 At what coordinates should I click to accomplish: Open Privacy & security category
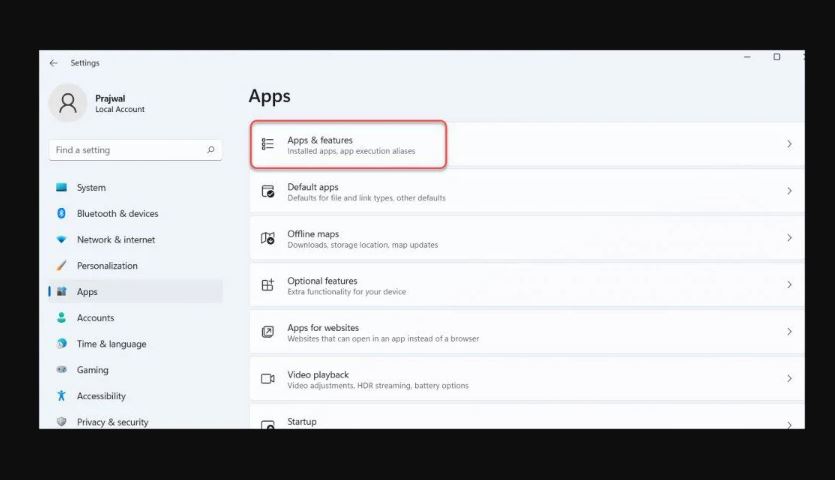coord(135,421)
